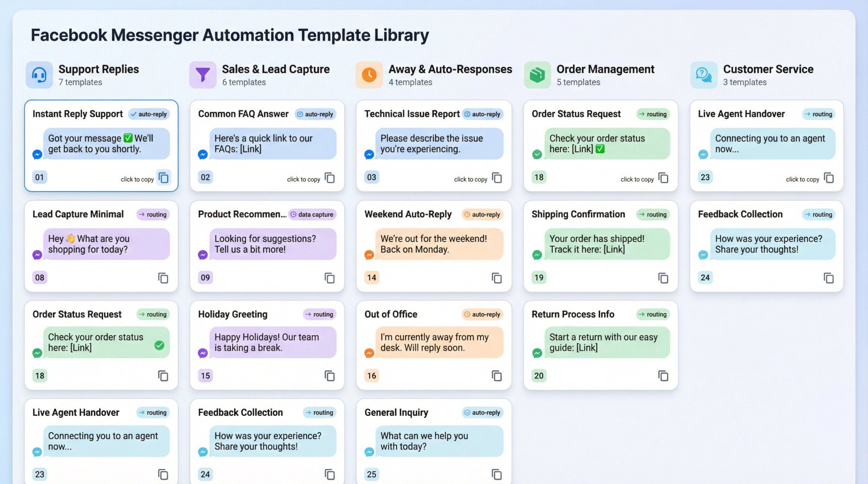Click data capture tag on Product Recommen... card
Screen dimensions: 868x484
pos(312,214)
